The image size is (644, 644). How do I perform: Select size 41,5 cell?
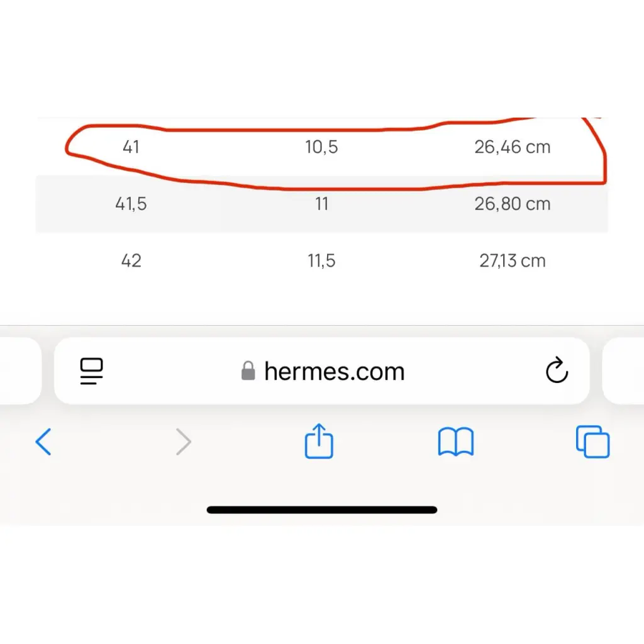[x=131, y=204]
